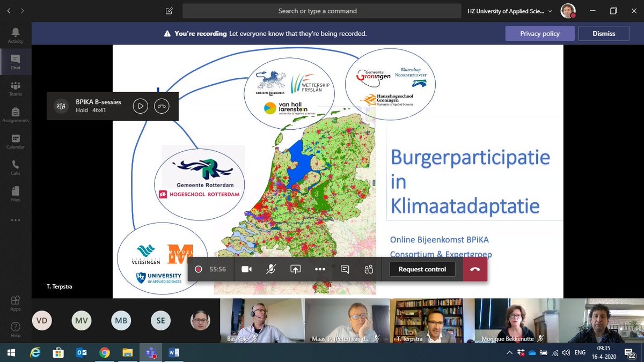The width and height of the screenshot is (644, 362).
Task: Resume the held BPIKA B-sessies call
Action: pos(140,106)
